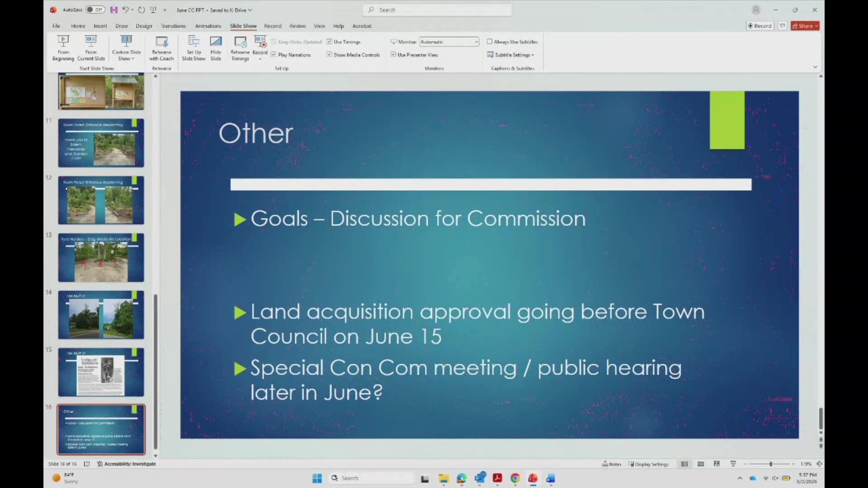Switch to Normal view icon

click(x=684, y=464)
